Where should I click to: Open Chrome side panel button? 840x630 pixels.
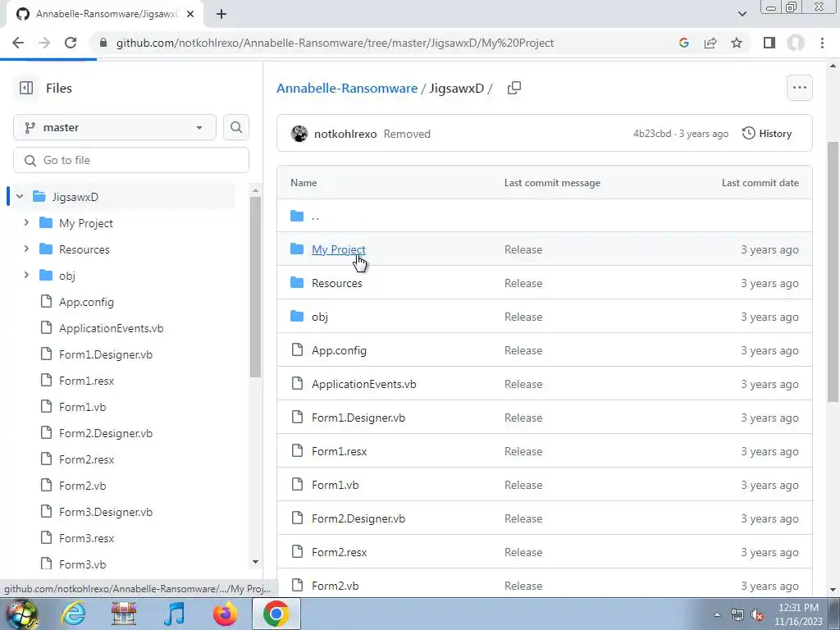(769, 43)
